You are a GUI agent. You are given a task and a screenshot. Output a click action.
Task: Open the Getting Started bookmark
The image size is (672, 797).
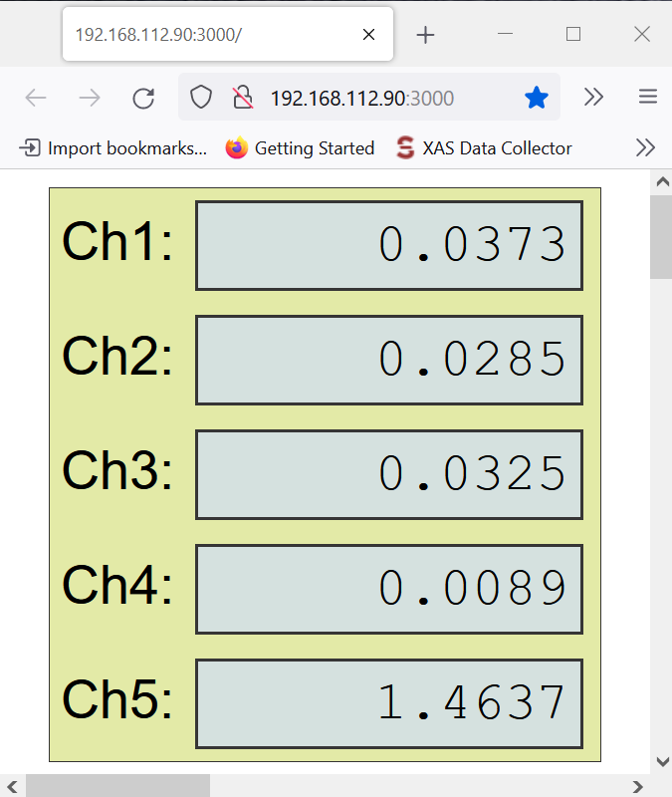pyautogui.click(x=301, y=147)
